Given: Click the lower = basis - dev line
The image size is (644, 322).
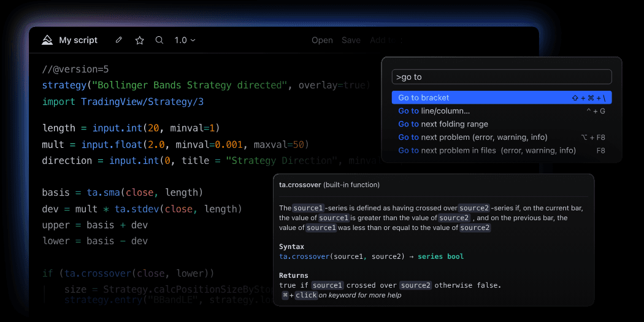Looking at the screenshot, I should (x=95, y=240).
